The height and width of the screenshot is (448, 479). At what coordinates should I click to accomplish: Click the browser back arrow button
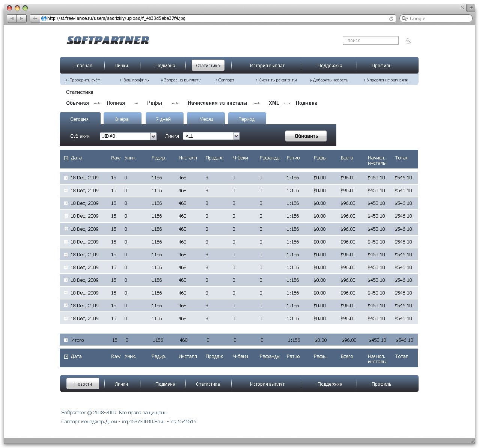[x=12, y=18]
